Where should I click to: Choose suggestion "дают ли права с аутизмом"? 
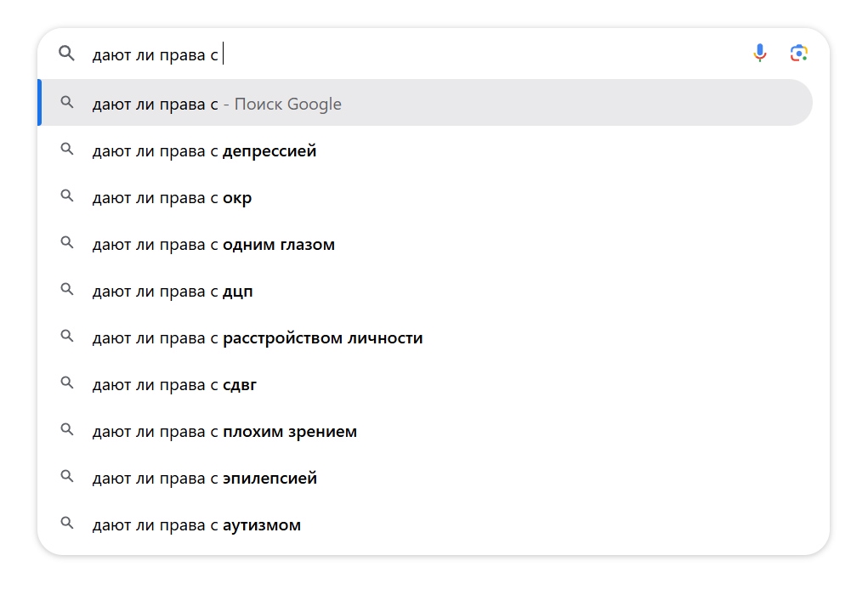pyautogui.click(x=196, y=525)
